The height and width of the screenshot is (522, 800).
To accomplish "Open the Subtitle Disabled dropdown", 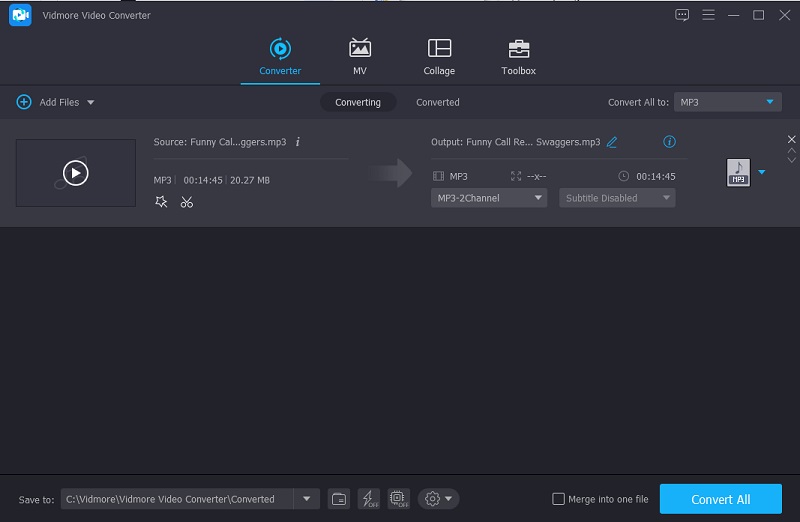I will coord(617,198).
